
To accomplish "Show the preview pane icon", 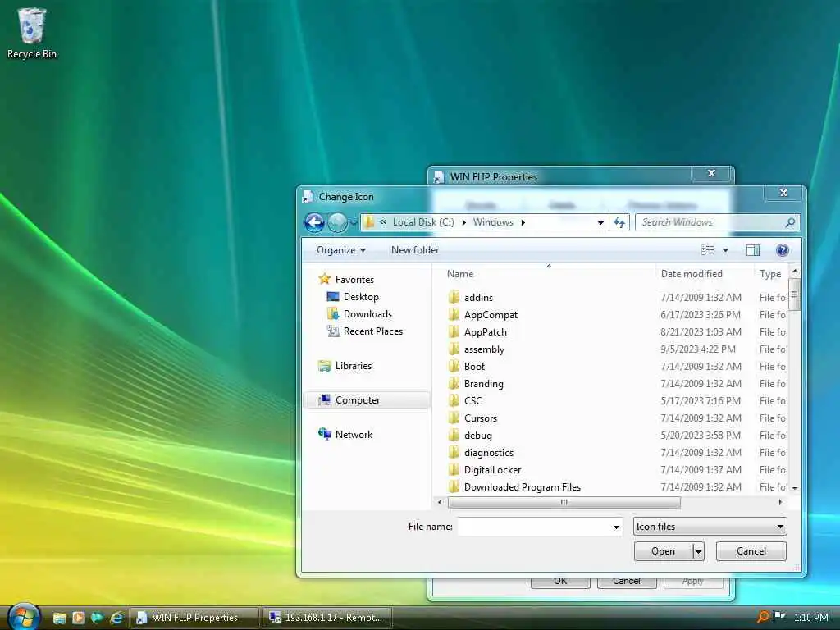I will coord(753,250).
